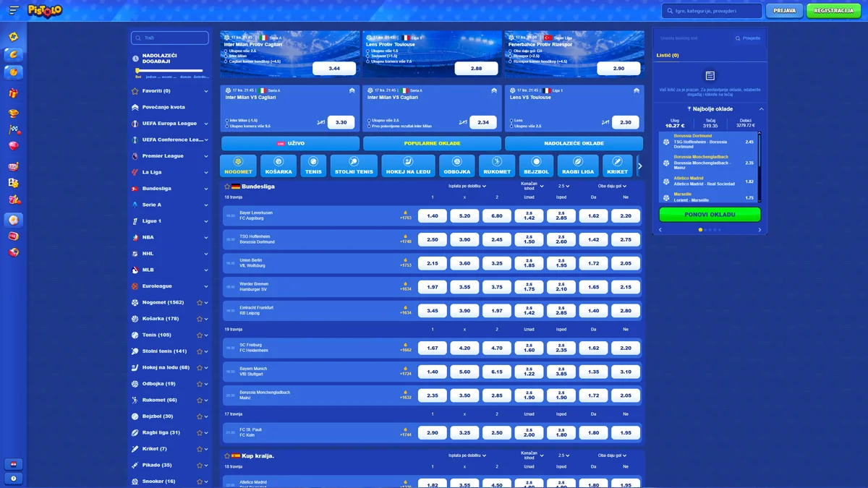
Task: Open the trophy tournaments icon in the left rail
Action: tap(13, 113)
